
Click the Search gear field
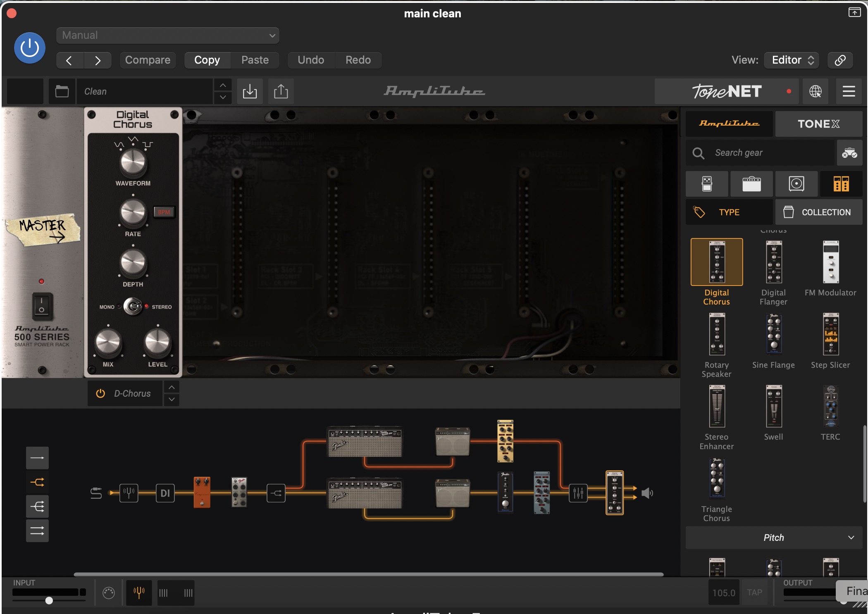tap(761, 153)
